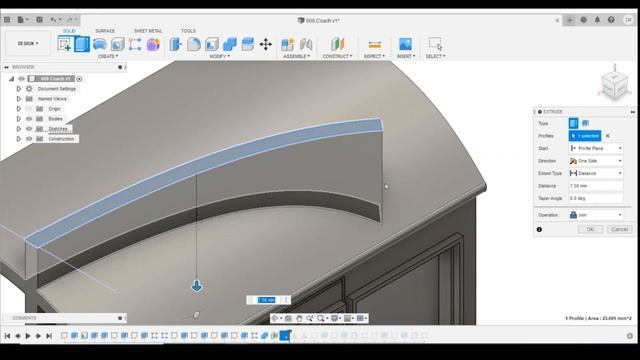Click the Offset Plane construct icon
This screenshot has width=640, height=360.
(338, 44)
